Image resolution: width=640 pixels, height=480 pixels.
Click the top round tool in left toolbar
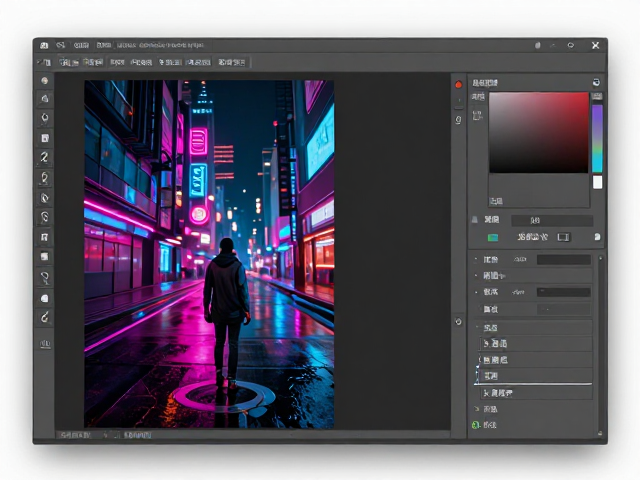pos(44,80)
